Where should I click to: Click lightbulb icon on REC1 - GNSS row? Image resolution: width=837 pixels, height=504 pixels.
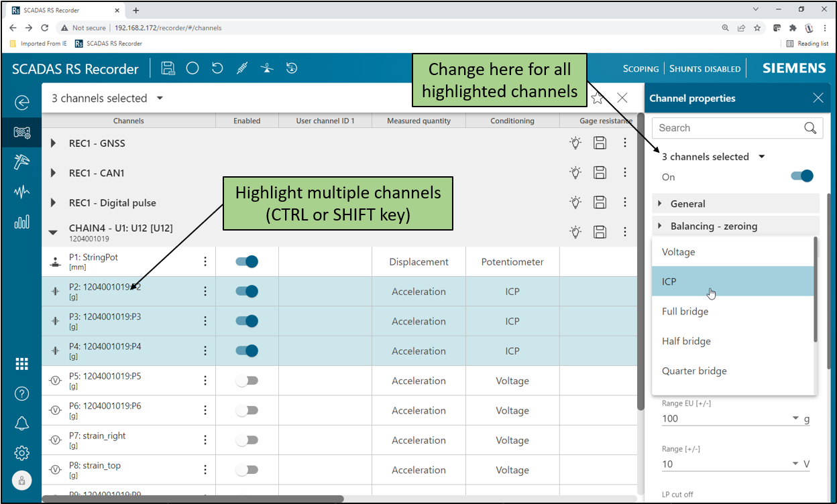coord(575,143)
